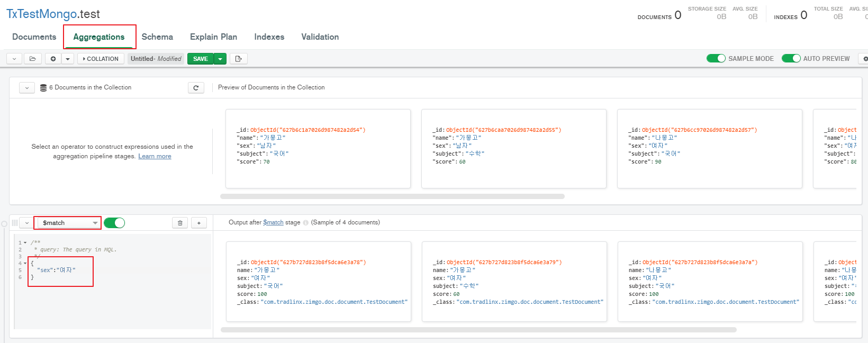Image resolution: width=868 pixels, height=343 pixels.
Task: Open the $match stage operator dropdown
Action: [68, 223]
